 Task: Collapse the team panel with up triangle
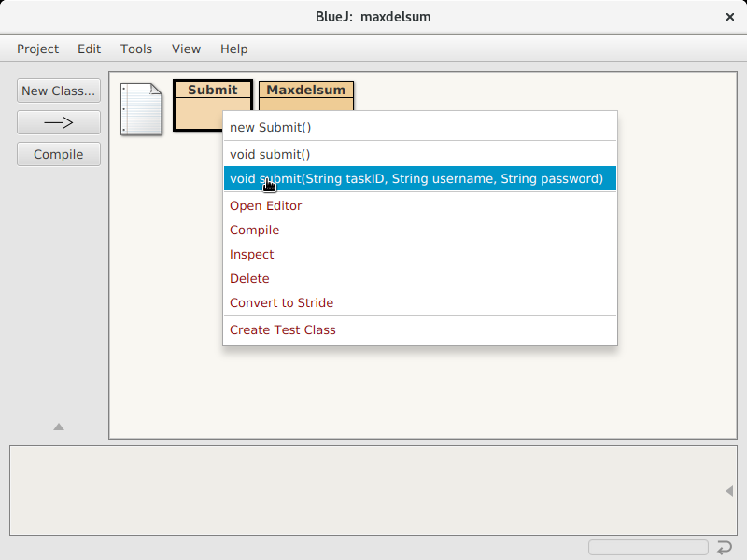pyautogui.click(x=59, y=427)
